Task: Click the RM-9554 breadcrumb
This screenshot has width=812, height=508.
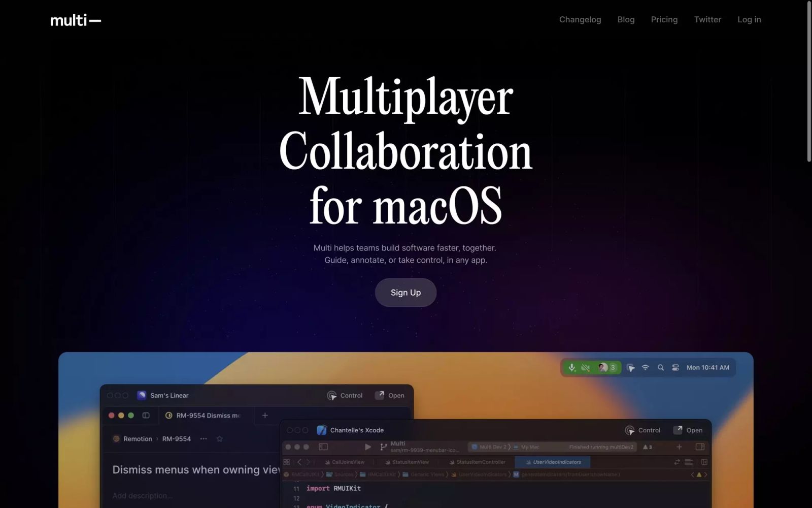Action: [176, 438]
